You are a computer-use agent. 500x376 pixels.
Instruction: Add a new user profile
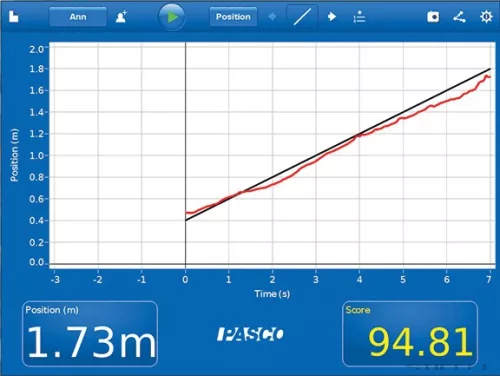pyautogui.click(x=121, y=17)
